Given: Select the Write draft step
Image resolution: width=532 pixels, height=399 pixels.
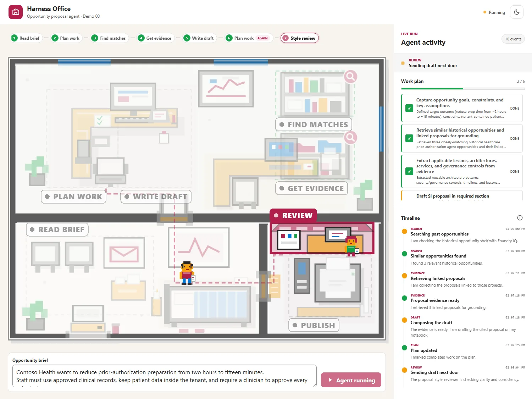Looking at the screenshot, I should tap(199, 38).
